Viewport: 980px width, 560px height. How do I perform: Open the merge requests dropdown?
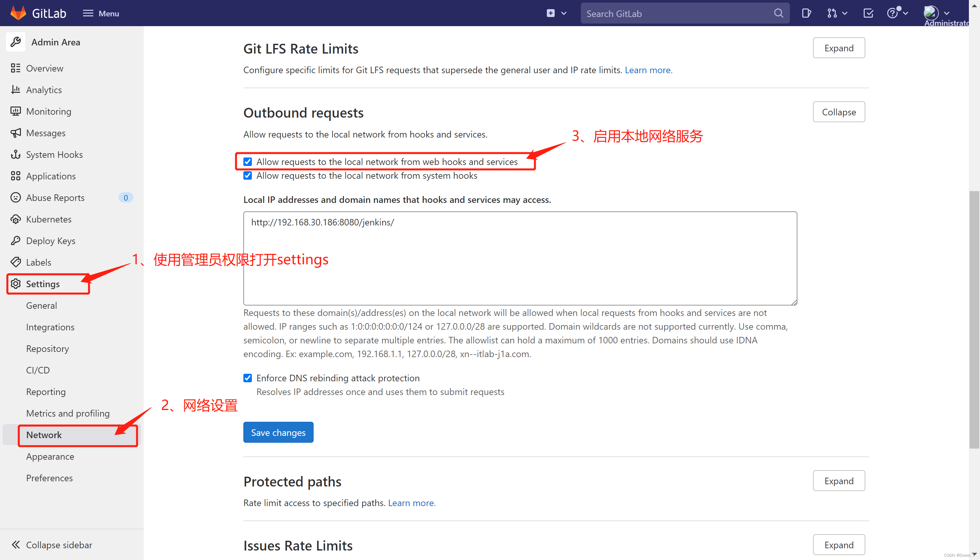coord(837,13)
